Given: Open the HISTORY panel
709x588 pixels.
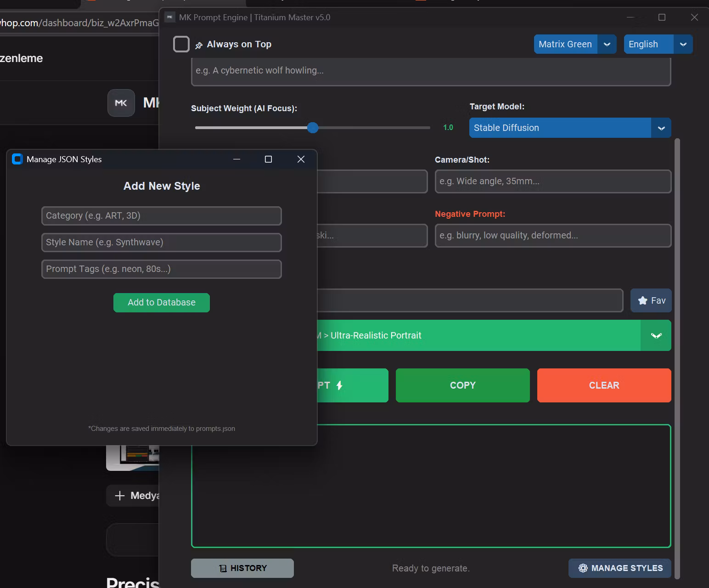Looking at the screenshot, I should click(x=242, y=568).
